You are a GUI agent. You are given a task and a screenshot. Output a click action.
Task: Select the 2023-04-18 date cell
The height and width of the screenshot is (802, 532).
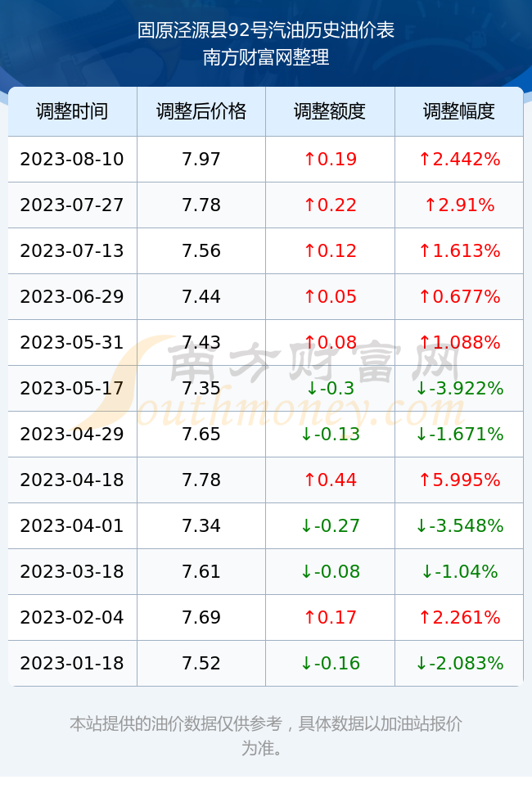pyautogui.click(x=72, y=480)
